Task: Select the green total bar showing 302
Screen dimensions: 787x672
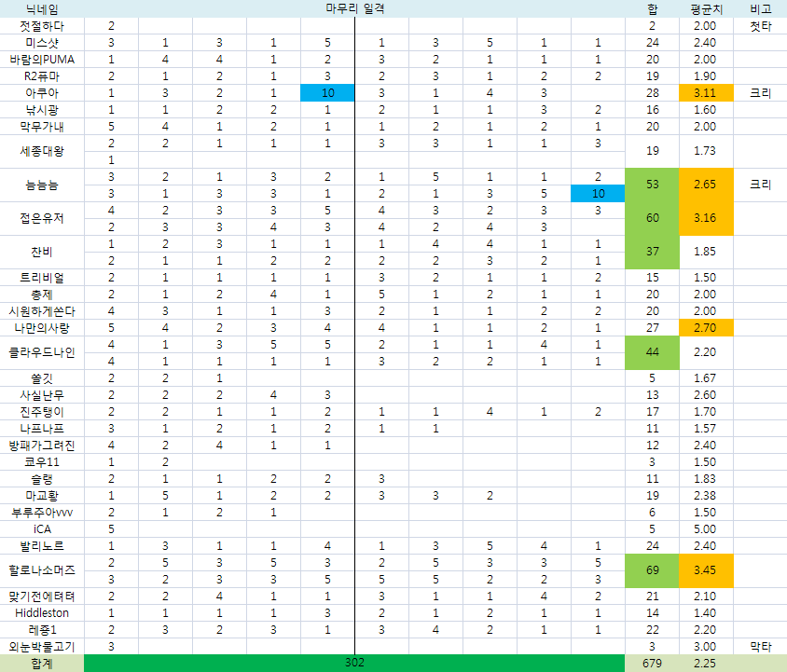Action: 354,663
